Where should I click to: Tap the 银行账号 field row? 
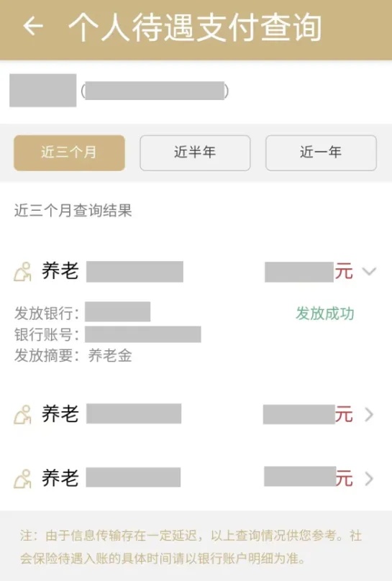(x=107, y=334)
